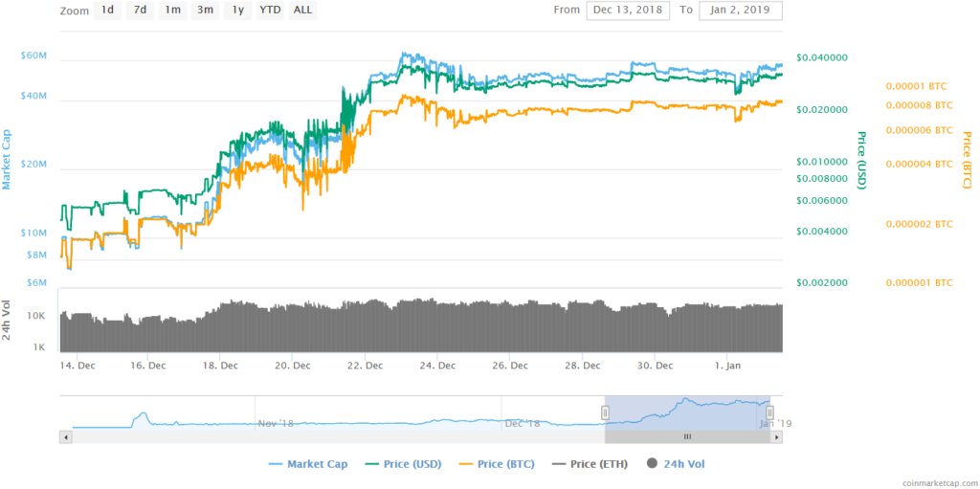Set chart zoom to 1m

pos(172,11)
